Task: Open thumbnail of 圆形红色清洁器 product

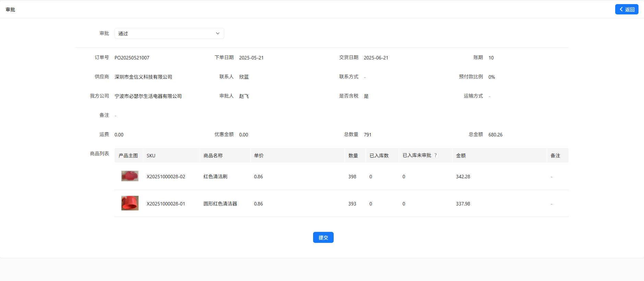Action: 130,203
